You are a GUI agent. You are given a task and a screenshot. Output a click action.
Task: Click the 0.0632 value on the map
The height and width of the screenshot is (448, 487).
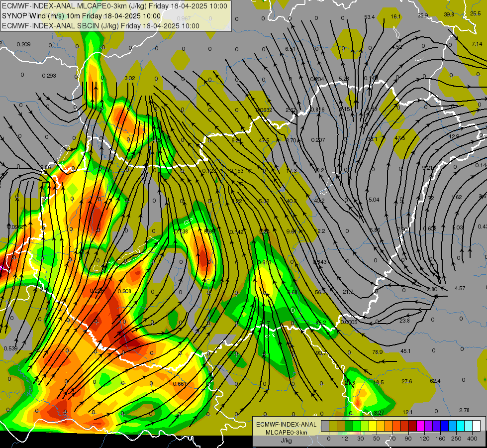pyautogui.click(x=264, y=110)
